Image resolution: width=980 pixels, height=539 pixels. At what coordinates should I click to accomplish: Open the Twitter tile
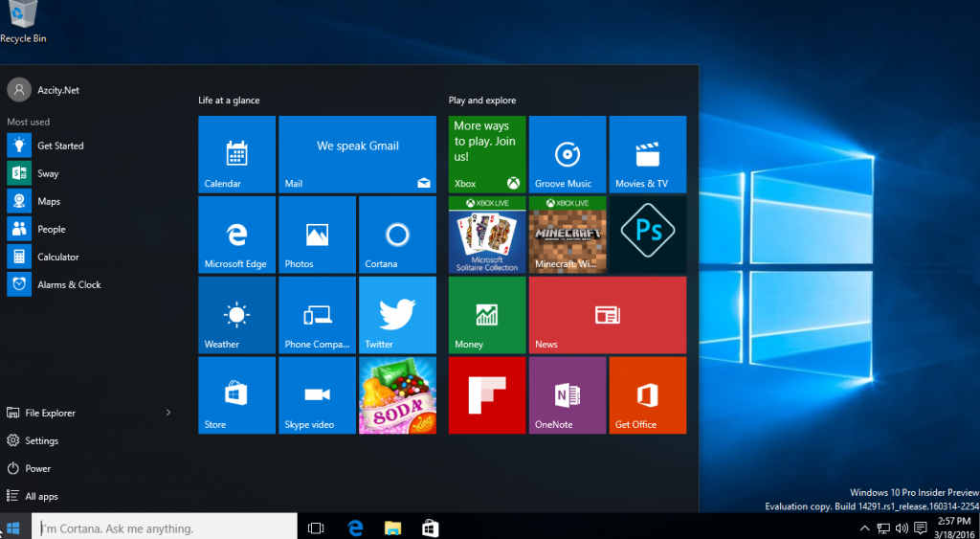coord(397,315)
